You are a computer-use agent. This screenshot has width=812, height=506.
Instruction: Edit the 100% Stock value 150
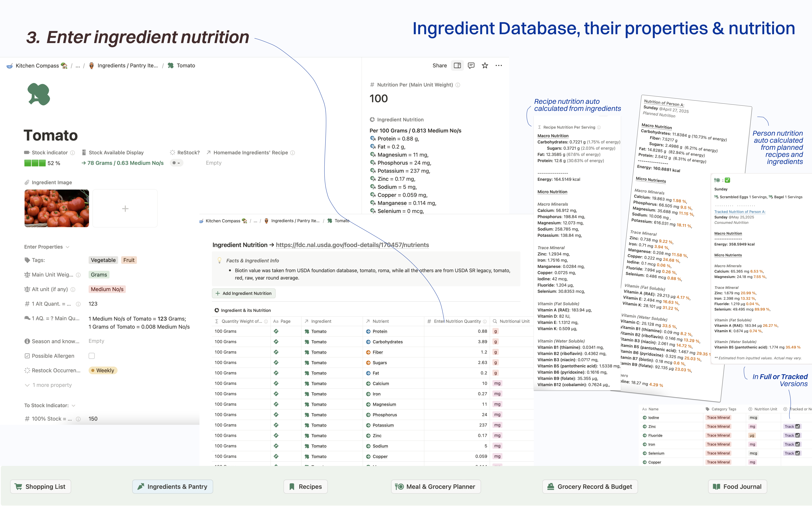(x=93, y=419)
